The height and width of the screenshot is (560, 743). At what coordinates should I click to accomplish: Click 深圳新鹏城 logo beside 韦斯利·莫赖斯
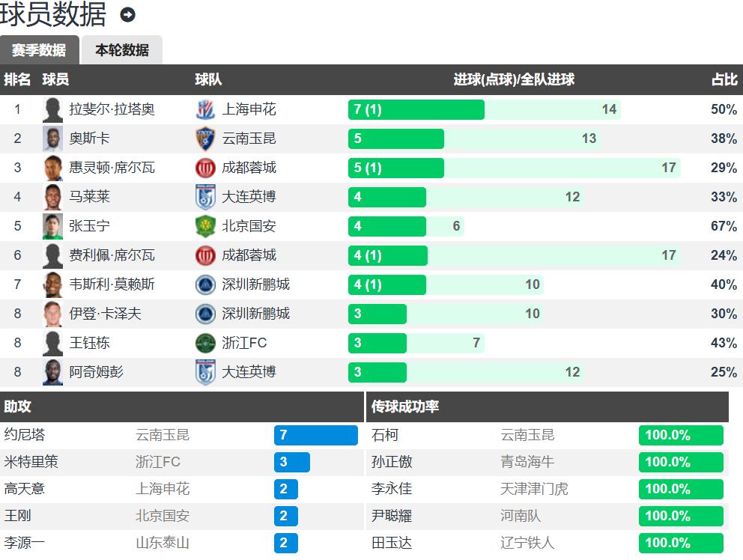pos(205,285)
